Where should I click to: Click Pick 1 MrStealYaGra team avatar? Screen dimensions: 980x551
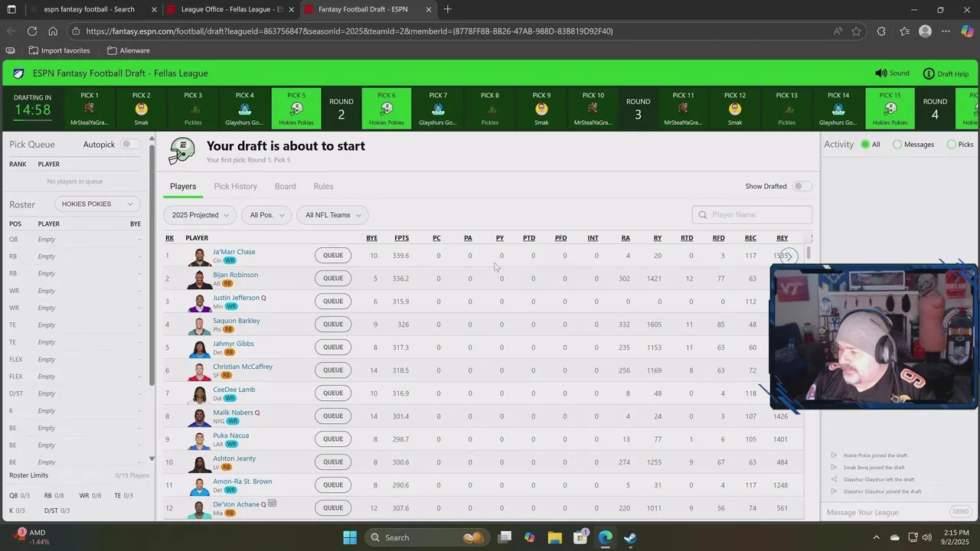pos(90,109)
